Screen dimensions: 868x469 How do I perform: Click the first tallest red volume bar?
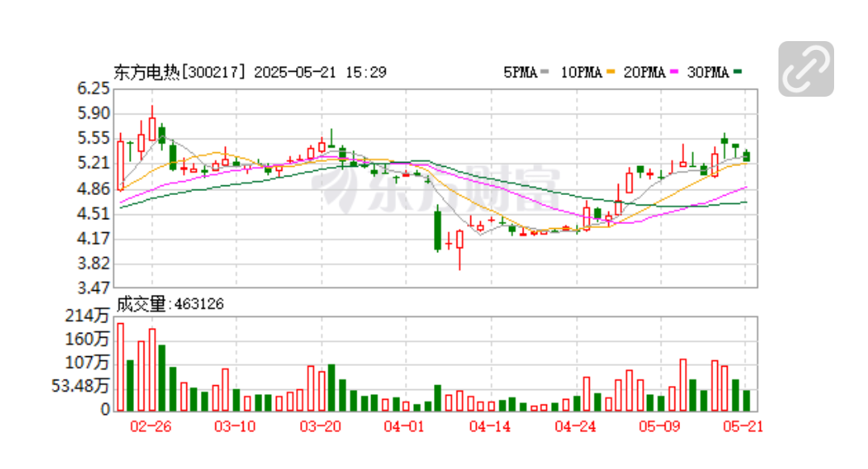pyautogui.click(x=120, y=367)
